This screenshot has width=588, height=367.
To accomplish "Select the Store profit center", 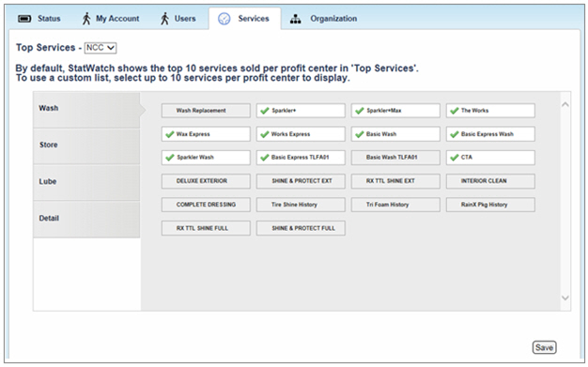I will coord(86,146).
